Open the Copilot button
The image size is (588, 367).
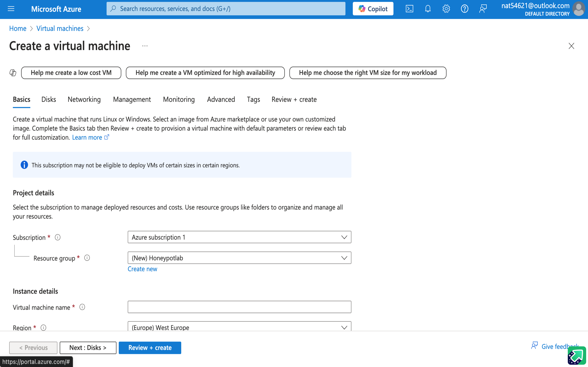pyautogui.click(x=373, y=9)
